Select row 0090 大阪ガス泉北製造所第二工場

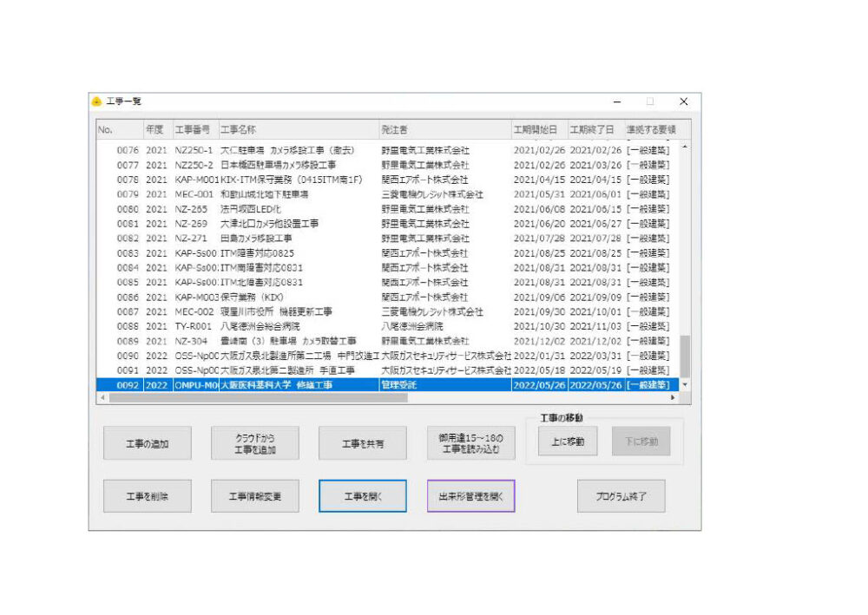pos(387,356)
